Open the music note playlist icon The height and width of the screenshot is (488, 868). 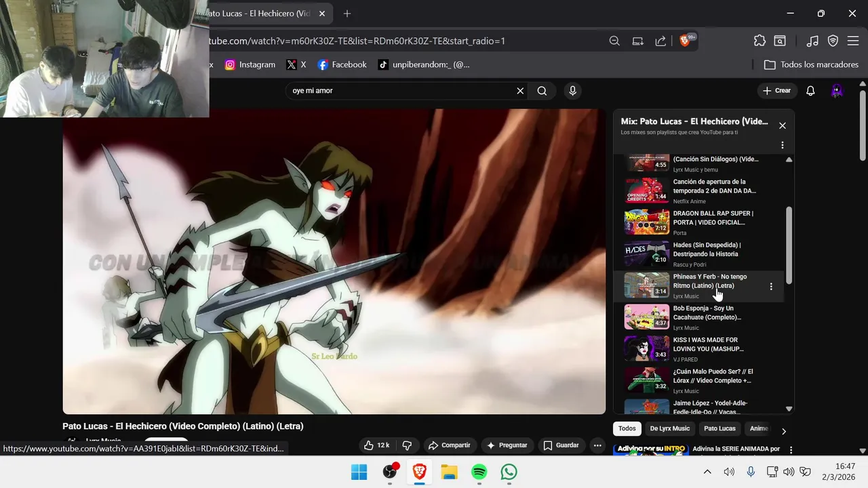click(x=812, y=41)
